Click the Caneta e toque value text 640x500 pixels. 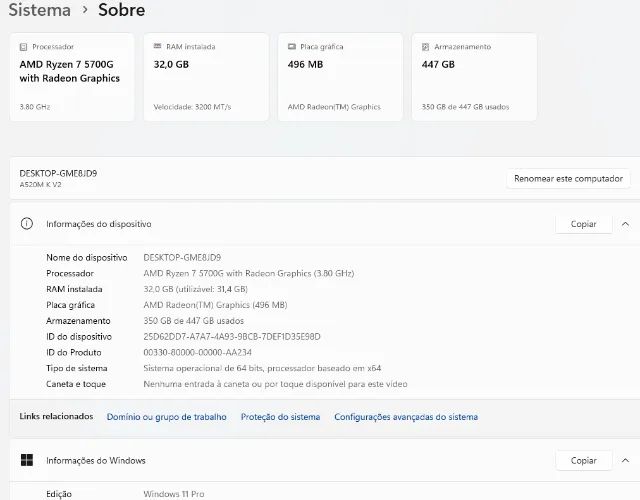[x=275, y=384]
